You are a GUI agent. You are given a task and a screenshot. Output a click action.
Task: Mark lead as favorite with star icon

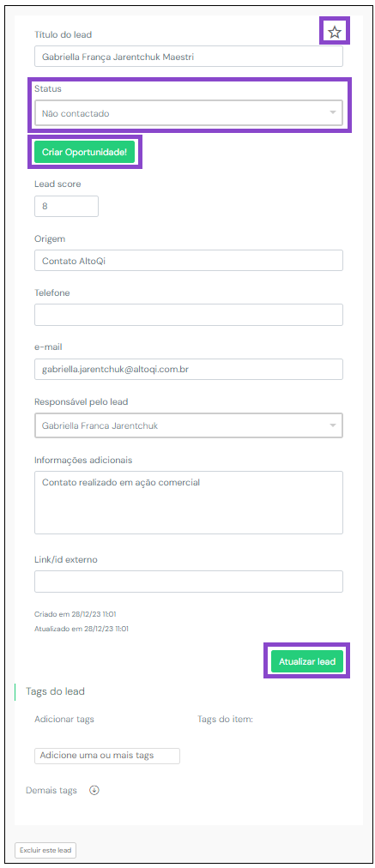pos(334,32)
